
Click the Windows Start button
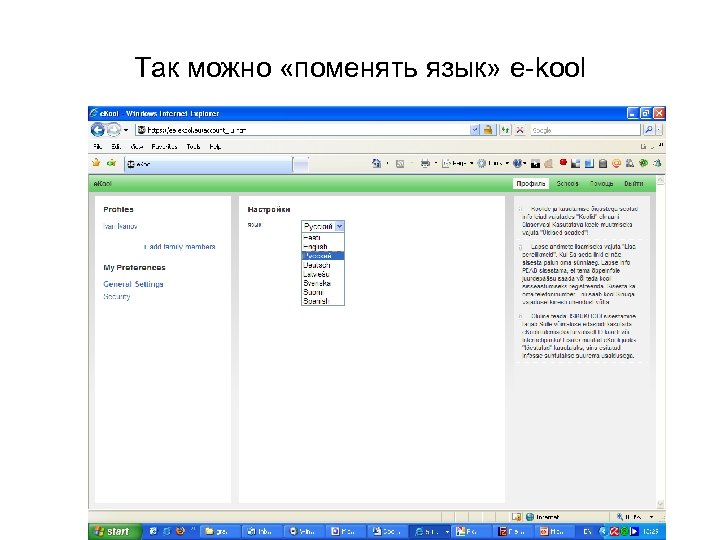point(113,531)
